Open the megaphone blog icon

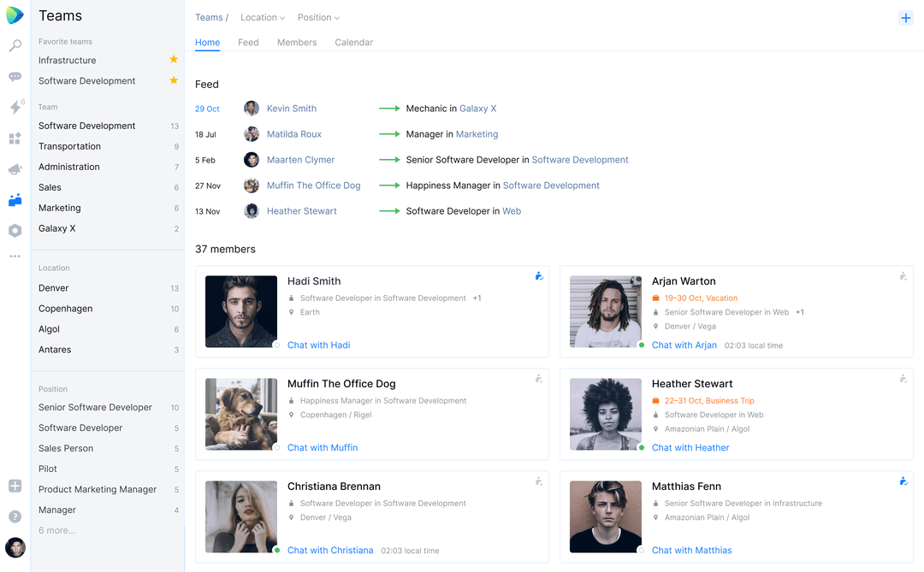[x=15, y=169]
